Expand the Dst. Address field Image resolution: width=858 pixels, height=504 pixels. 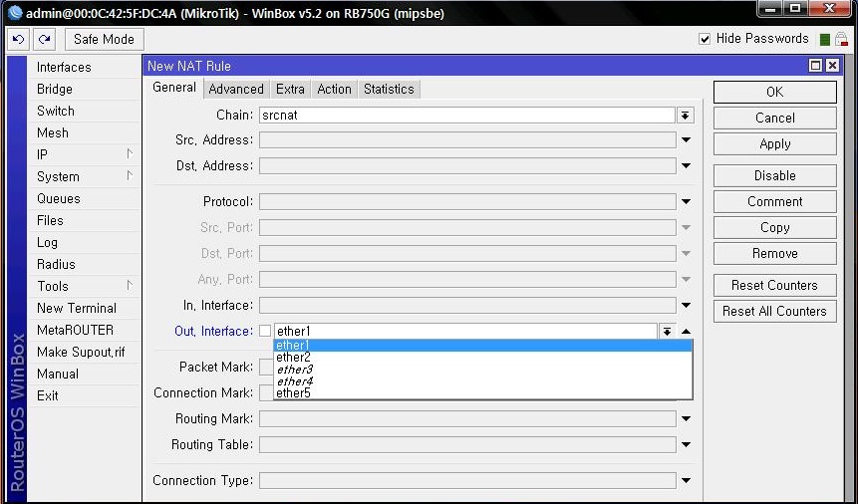(687, 165)
